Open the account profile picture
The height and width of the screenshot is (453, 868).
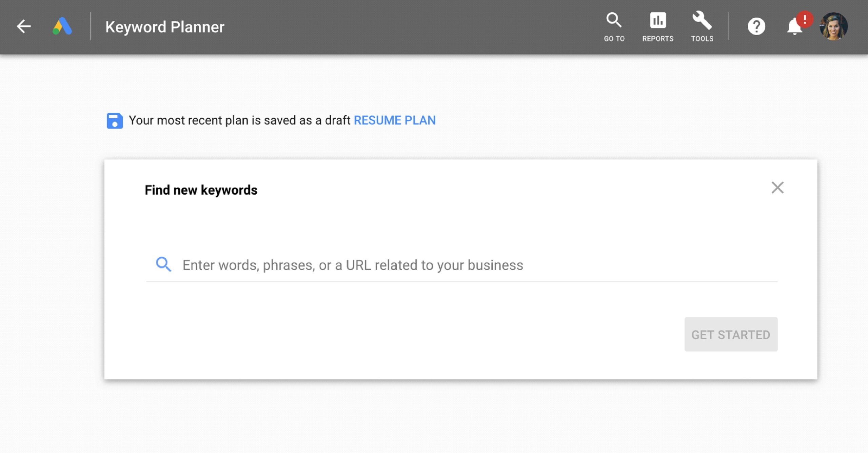(833, 26)
